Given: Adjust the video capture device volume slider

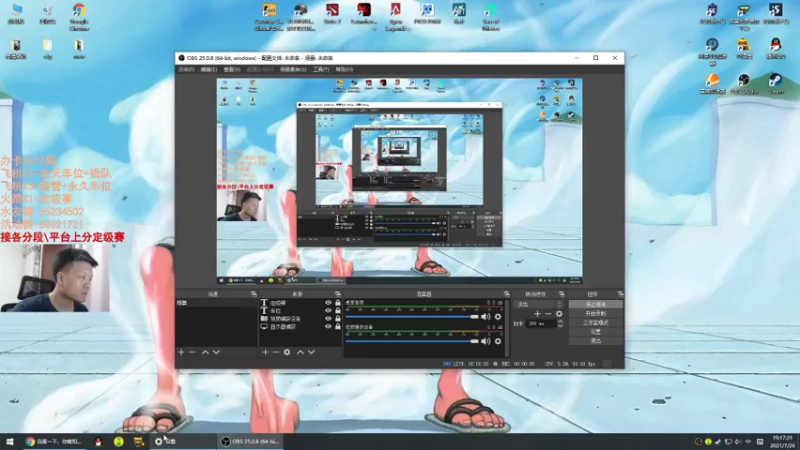Looking at the screenshot, I should tap(412, 341).
